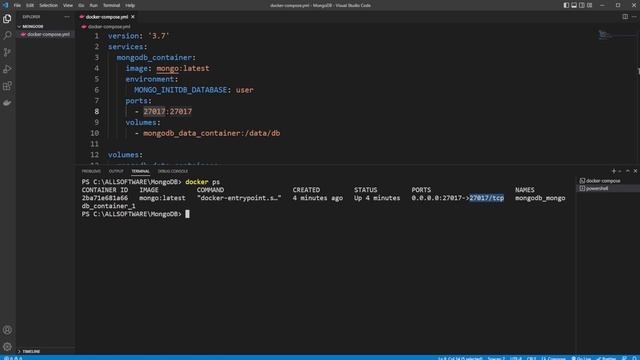
Task: Switch to the TERMINAL panel tab
Action: click(x=140, y=171)
